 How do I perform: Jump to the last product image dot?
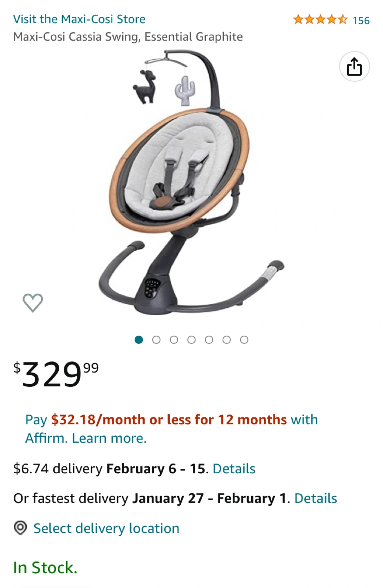(244, 340)
